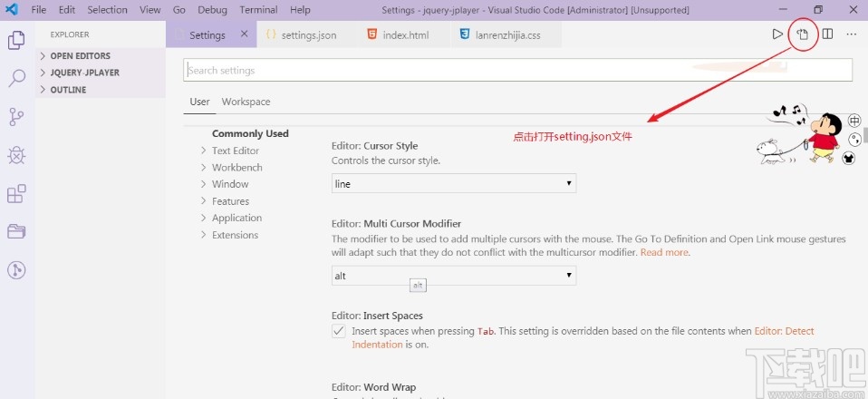Switch to the settings.json tab
The height and width of the screenshot is (399, 868).
[307, 34]
